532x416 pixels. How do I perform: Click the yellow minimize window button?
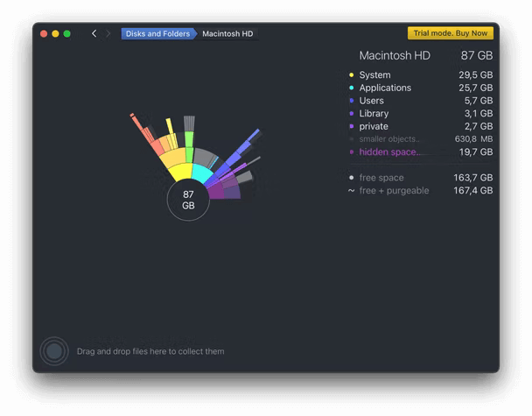point(55,33)
